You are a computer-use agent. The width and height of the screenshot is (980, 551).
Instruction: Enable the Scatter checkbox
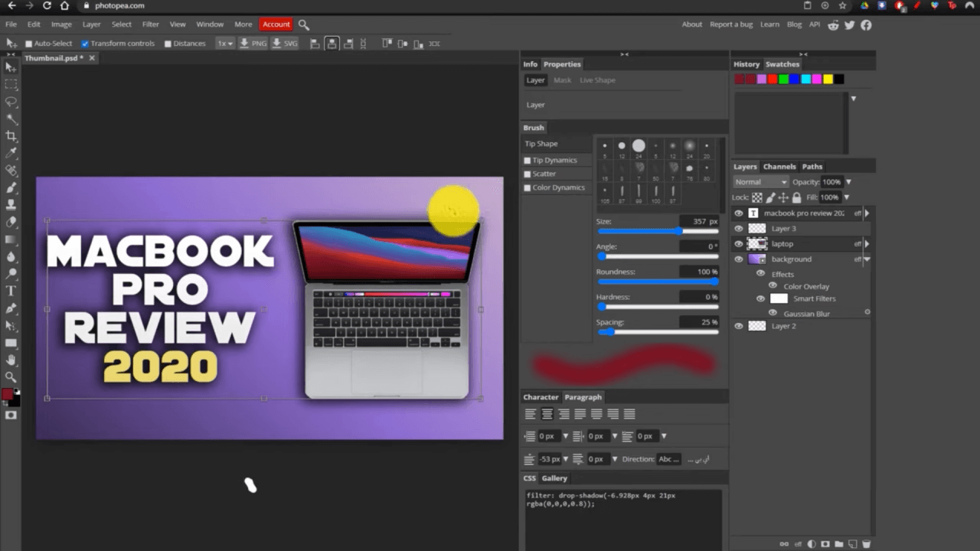[527, 174]
